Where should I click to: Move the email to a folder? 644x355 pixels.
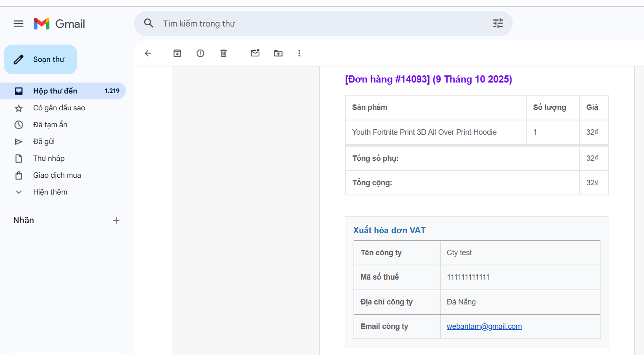[x=278, y=53]
